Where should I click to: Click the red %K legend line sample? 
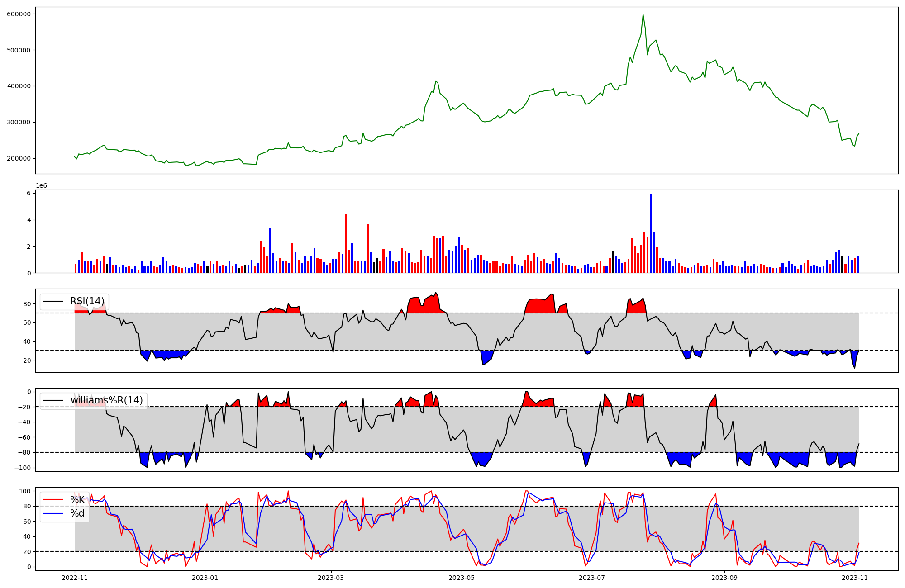click(52, 500)
